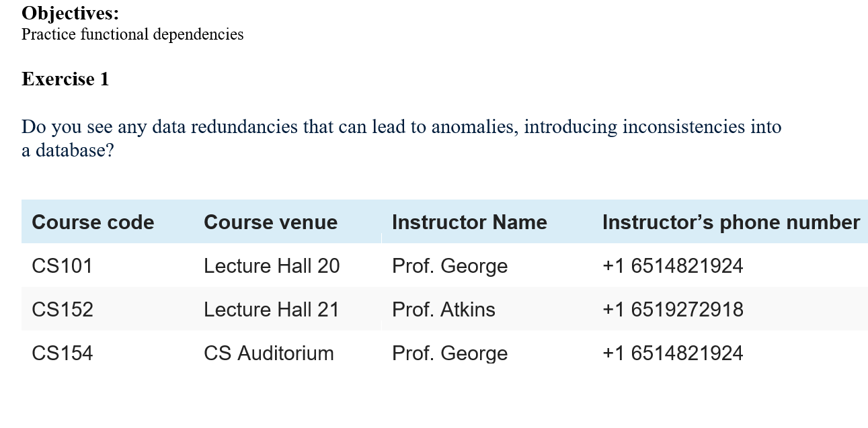Click the "Objectives:" heading
The image size is (868, 428).
[70, 13]
